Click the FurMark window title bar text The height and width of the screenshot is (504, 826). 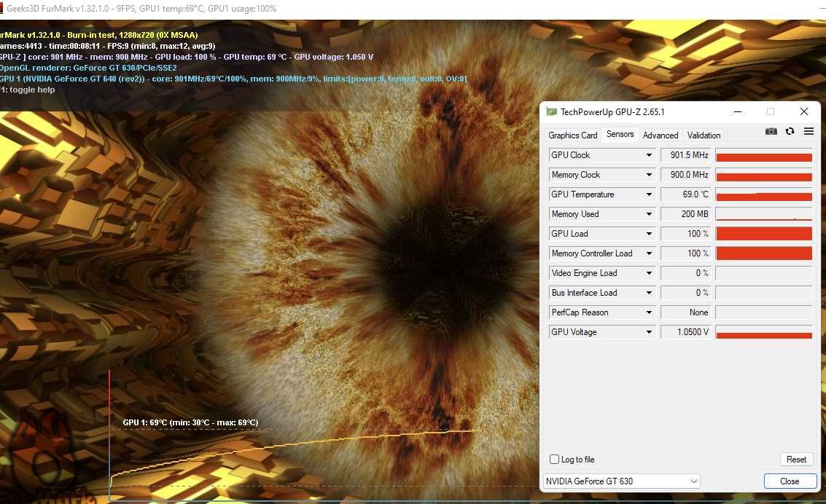point(141,9)
